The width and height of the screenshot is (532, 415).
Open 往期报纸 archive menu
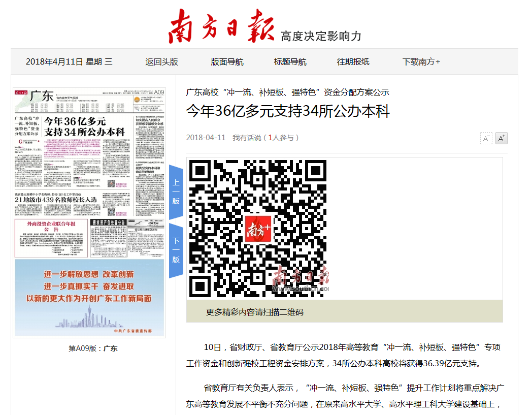[x=353, y=62]
